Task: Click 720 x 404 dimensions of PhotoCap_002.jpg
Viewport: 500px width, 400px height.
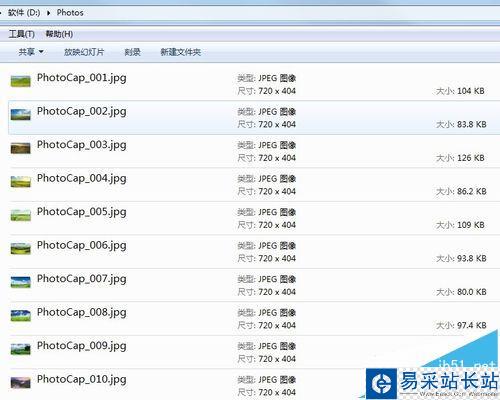Action: (277, 124)
